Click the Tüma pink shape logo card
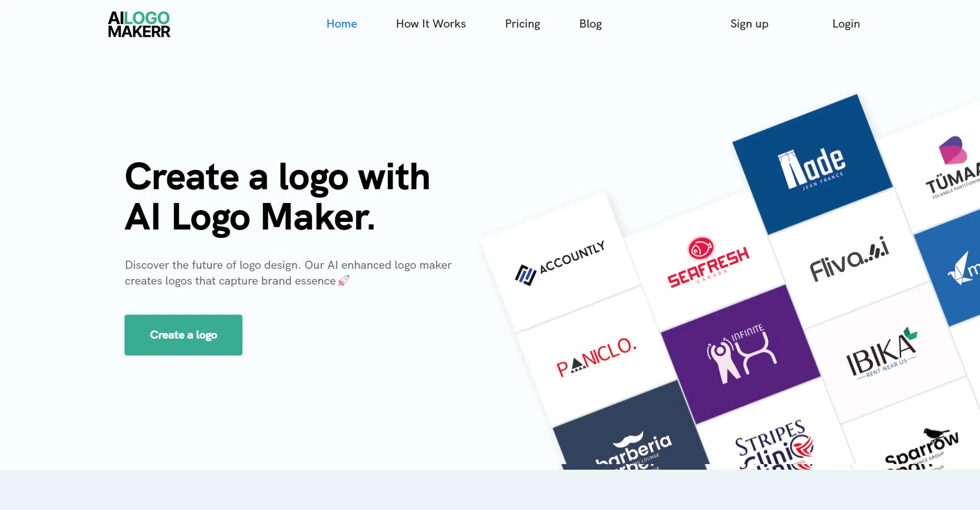Image resolution: width=980 pixels, height=510 pixels. (x=944, y=166)
